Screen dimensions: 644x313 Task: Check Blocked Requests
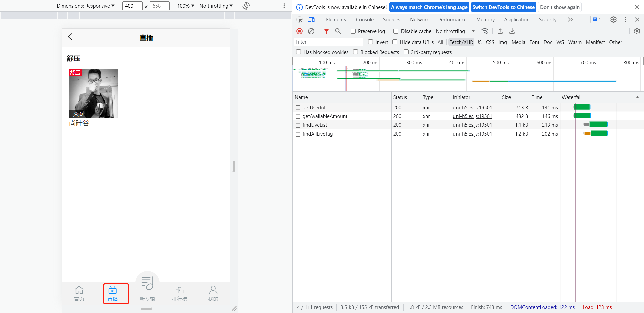coord(356,52)
